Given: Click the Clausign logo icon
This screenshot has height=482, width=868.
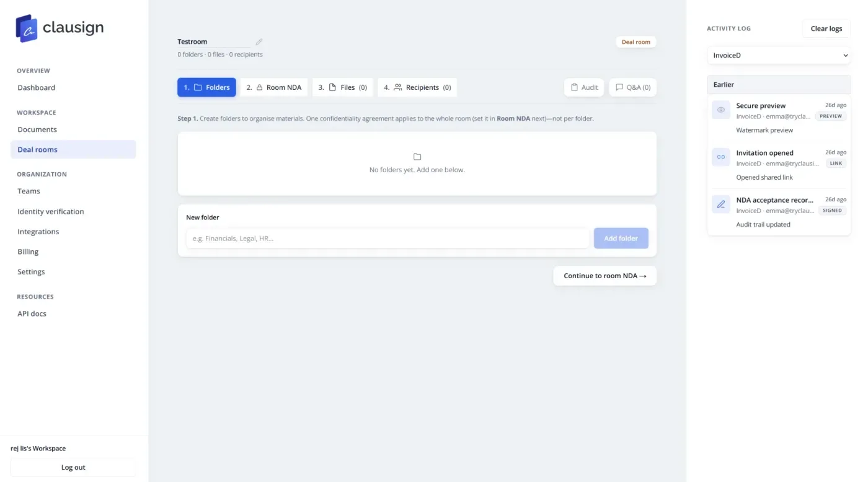Looking at the screenshot, I should point(27,28).
